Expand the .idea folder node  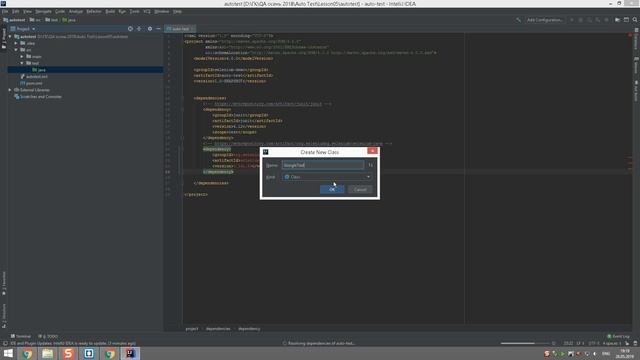tap(16, 43)
